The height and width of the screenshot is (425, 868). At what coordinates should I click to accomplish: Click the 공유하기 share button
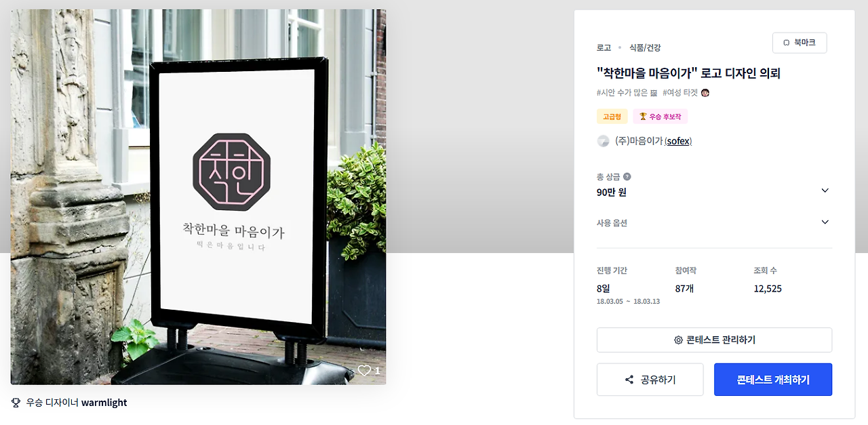click(x=650, y=380)
